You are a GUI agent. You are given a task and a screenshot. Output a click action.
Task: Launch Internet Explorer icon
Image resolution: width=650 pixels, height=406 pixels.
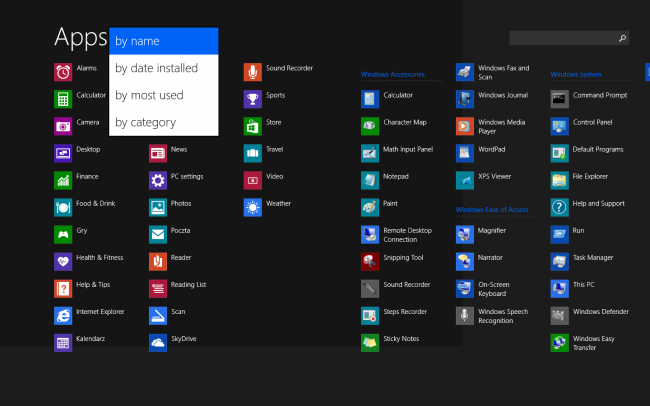(63, 316)
